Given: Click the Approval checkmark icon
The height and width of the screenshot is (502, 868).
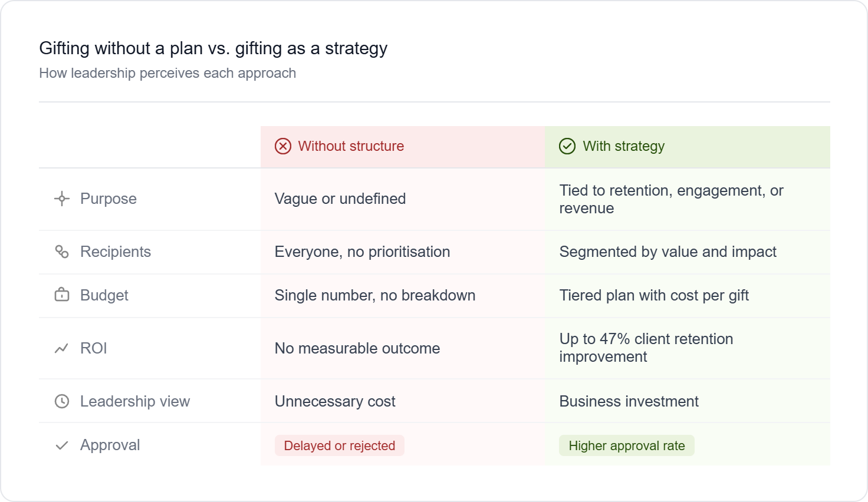Looking at the screenshot, I should coord(62,445).
